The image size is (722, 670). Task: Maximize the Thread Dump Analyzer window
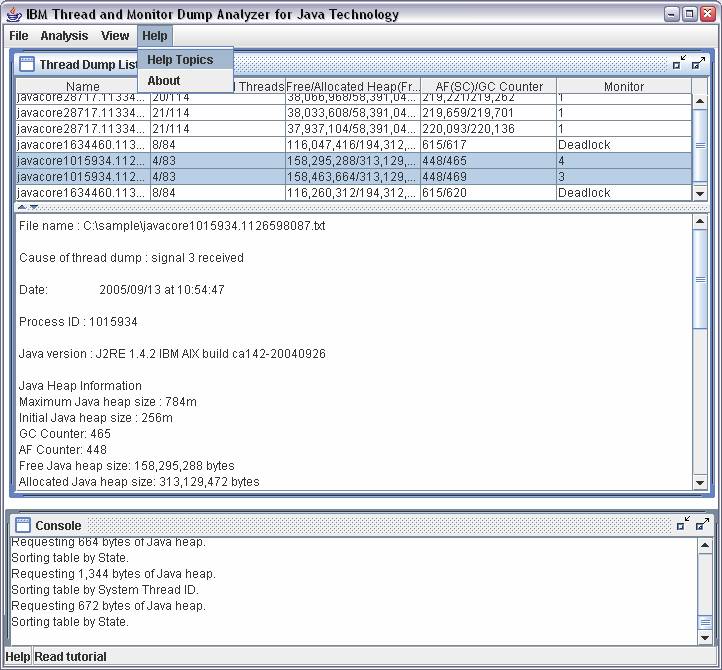(689, 14)
